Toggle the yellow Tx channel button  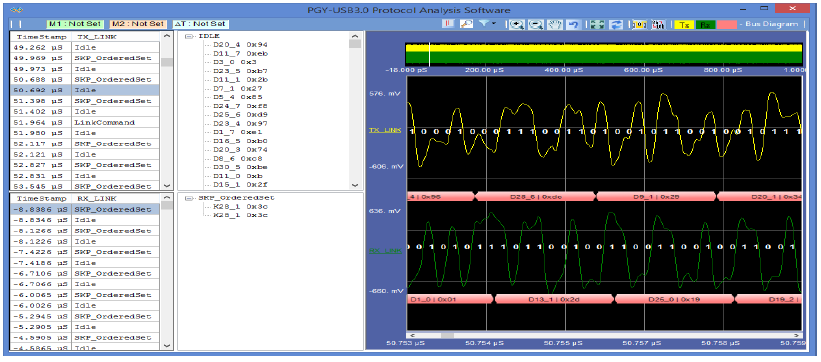683,24
